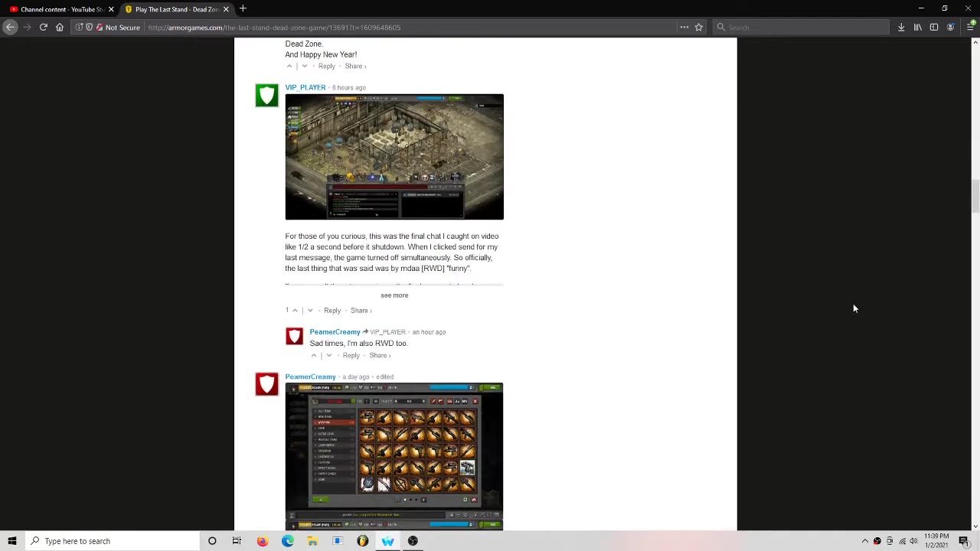This screenshot has width=980, height=551.
Task: Open a new browser tab
Action: (243, 8)
